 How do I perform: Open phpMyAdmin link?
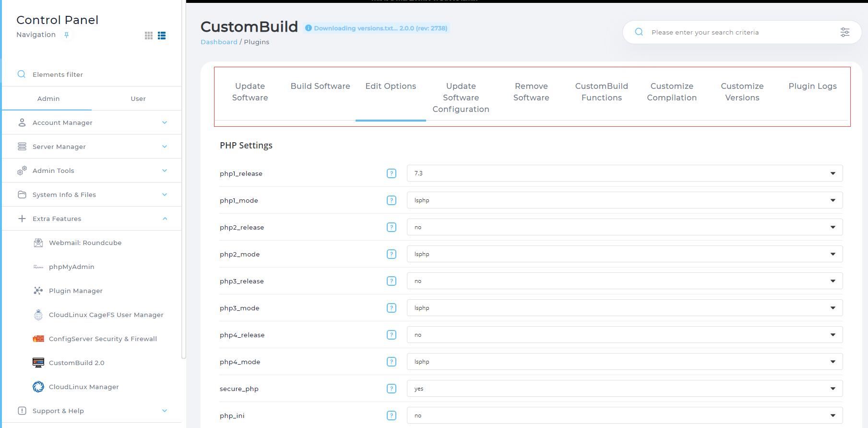[x=71, y=267]
